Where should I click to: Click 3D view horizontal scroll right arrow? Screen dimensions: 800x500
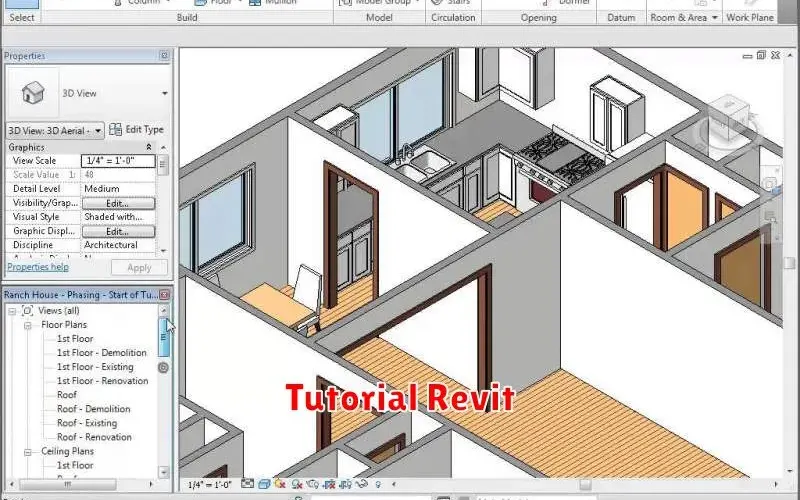coord(776,484)
